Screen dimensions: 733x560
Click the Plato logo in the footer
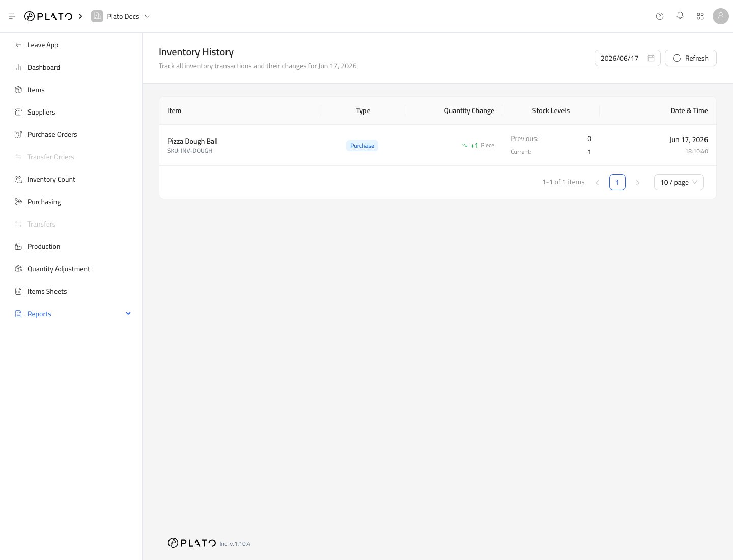(192, 543)
